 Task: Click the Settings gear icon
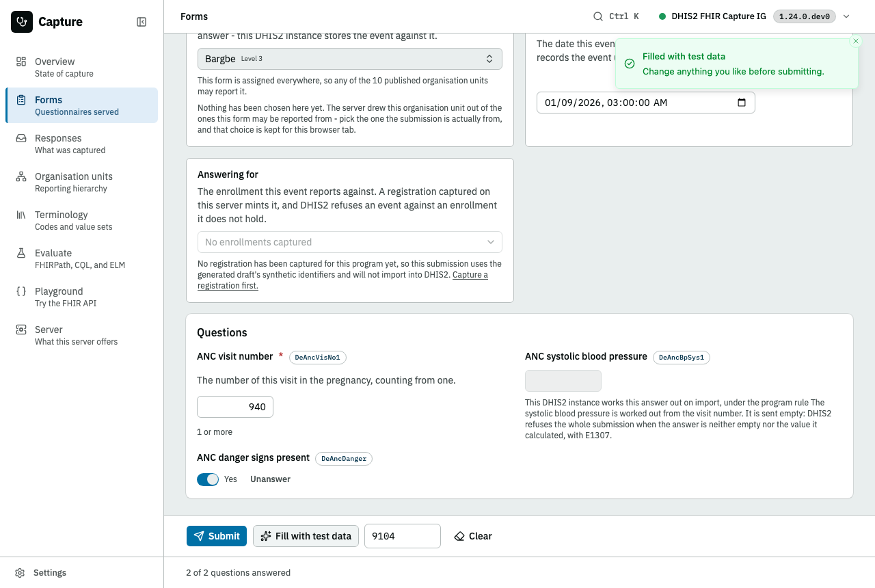click(21, 573)
